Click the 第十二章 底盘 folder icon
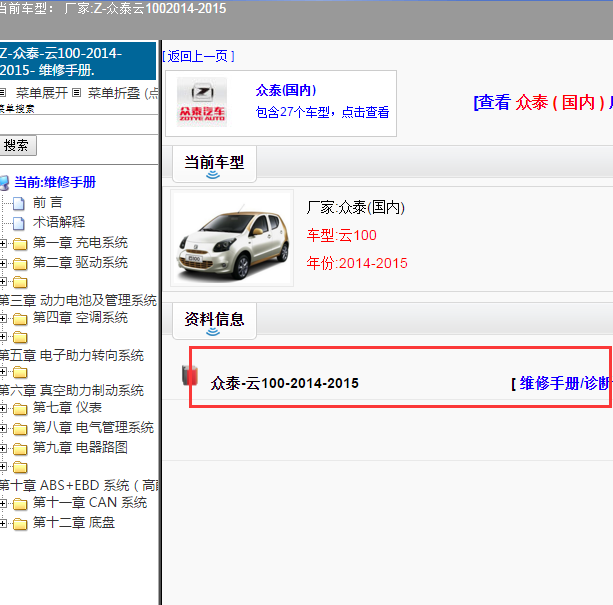Viewport: 613px width, 605px height. [20, 524]
